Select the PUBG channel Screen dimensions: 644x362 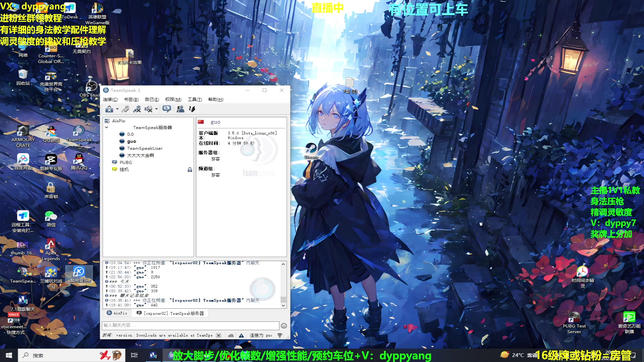point(126,163)
